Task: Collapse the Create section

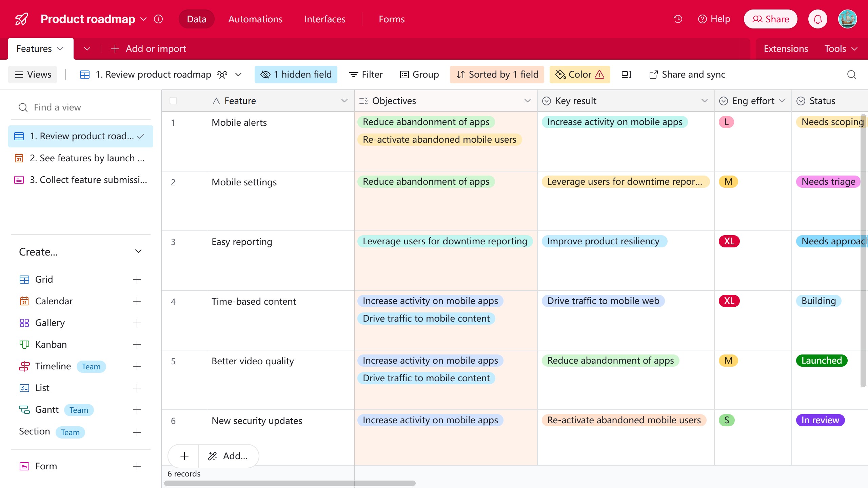Action: (x=138, y=251)
